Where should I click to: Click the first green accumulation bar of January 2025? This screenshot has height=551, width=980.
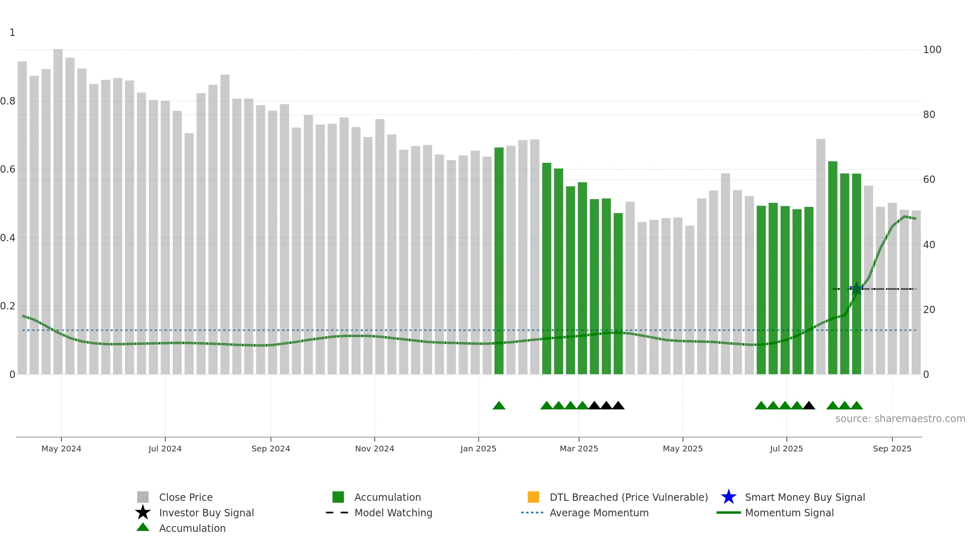[499, 261]
